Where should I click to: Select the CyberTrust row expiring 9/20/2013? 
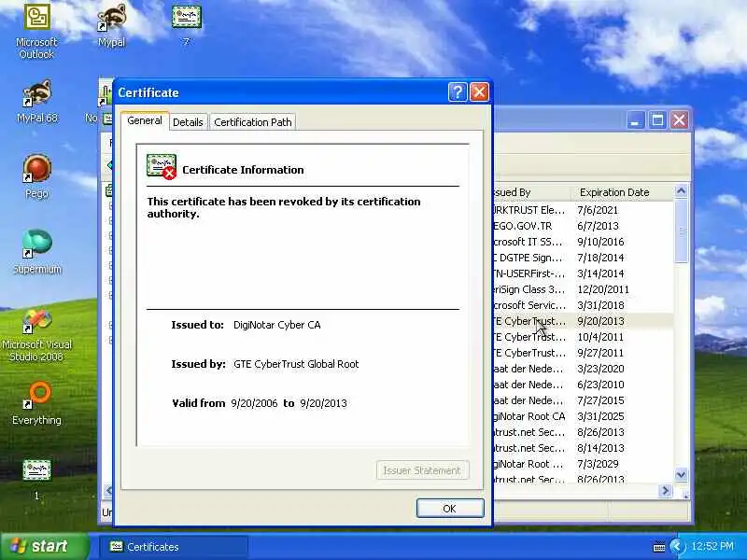(583, 321)
